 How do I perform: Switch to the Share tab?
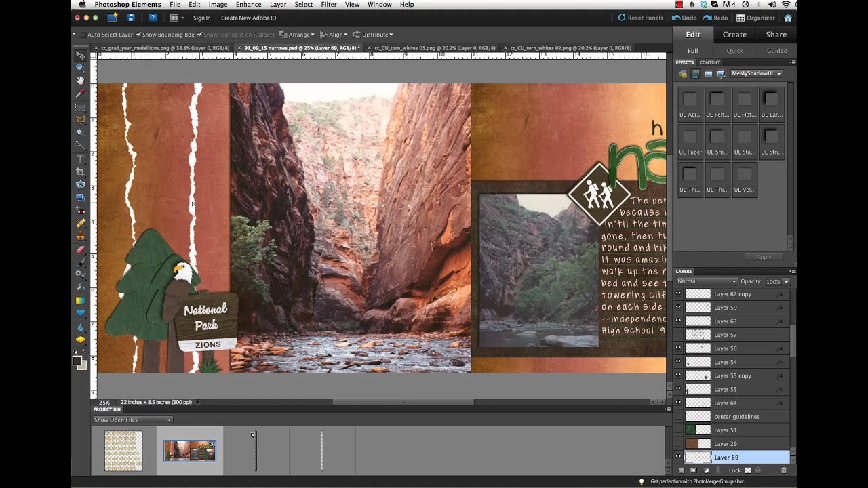click(776, 35)
